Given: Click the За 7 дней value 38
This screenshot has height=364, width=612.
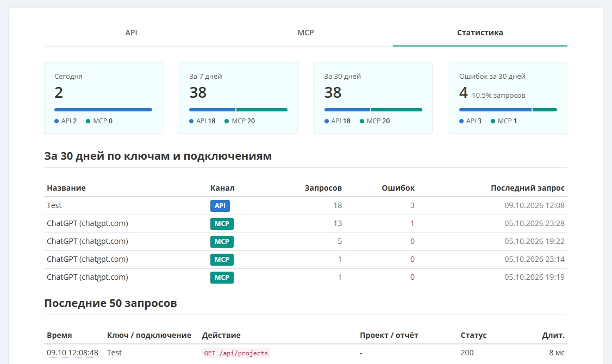Looking at the screenshot, I should coord(198,93).
